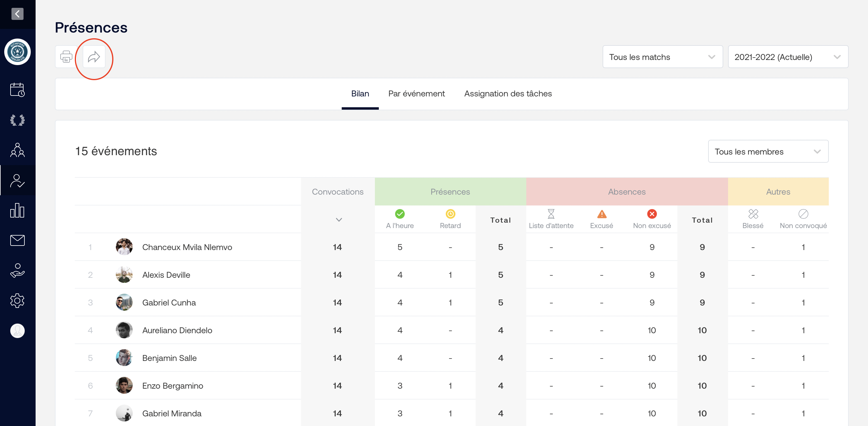Switch to the Bilan tab
Viewport: 868px width, 426px height.
pyautogui.click(x=360, y=93)
